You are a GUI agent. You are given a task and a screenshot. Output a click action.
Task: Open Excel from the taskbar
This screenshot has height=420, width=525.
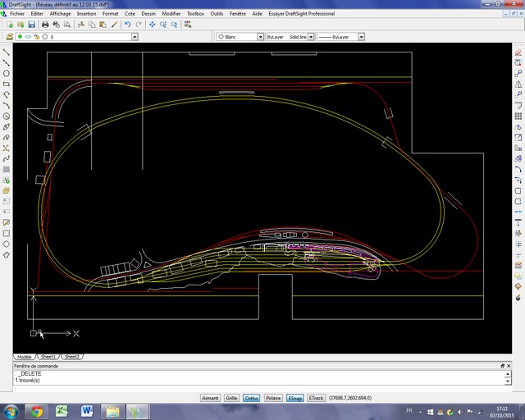[62, 412]
